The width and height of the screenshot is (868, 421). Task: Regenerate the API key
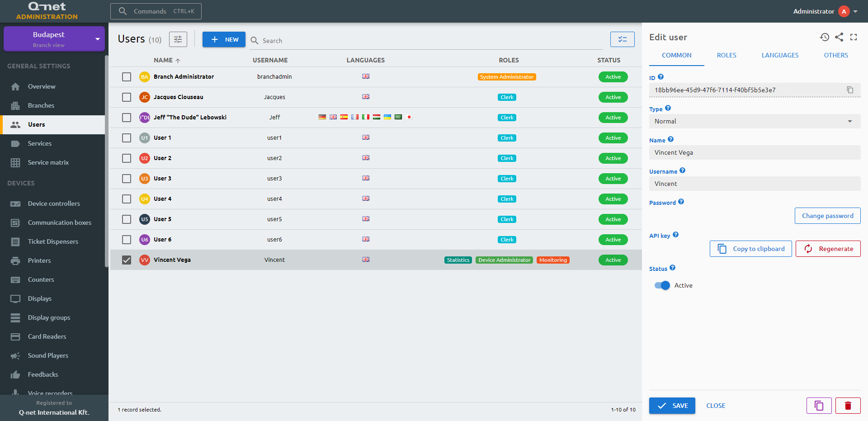[828, 249]
